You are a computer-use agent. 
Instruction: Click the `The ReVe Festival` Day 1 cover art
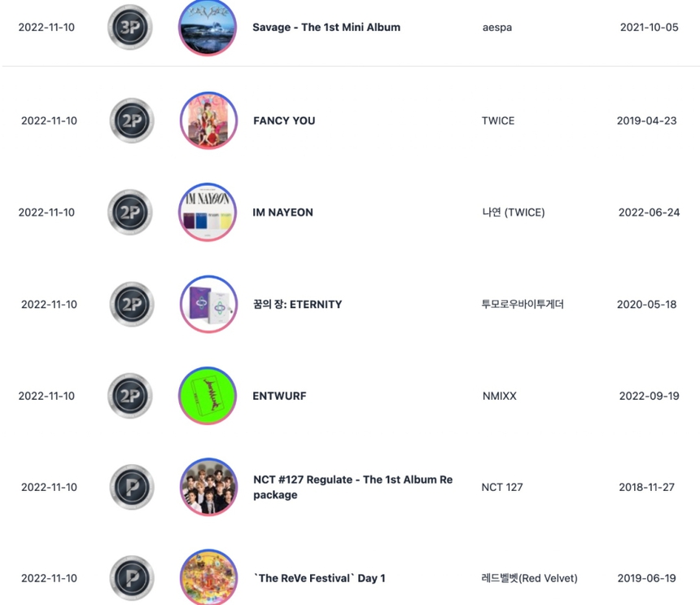(208, 578)
